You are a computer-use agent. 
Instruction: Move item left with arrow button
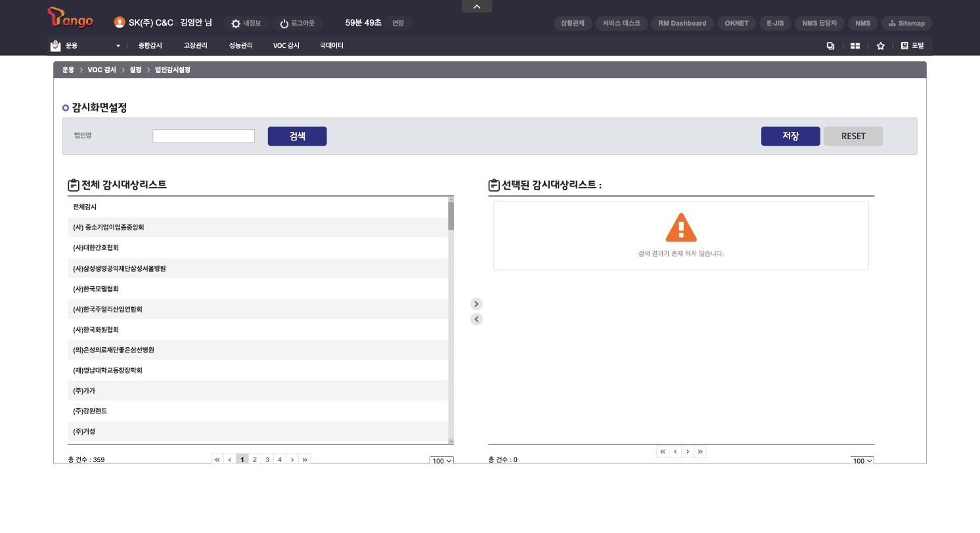477,319
